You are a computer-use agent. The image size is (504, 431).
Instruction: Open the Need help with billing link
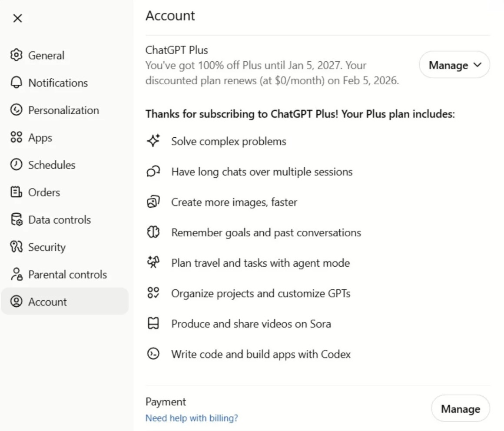pyautogui.click(x=192, y=418)
